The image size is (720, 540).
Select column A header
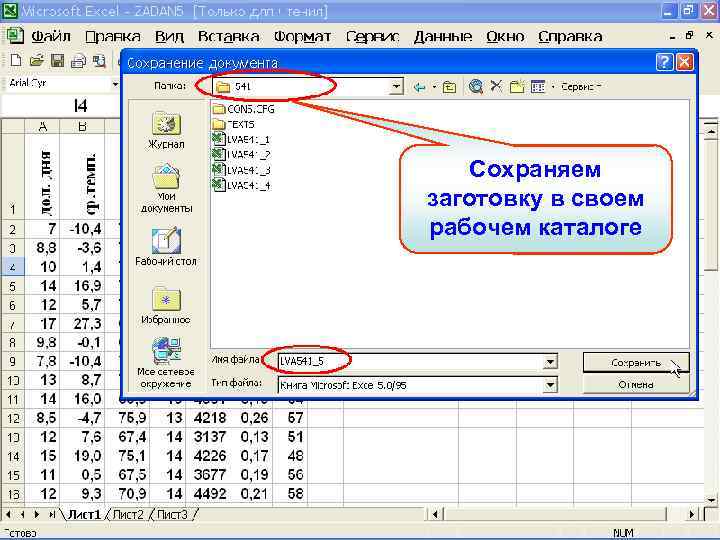coord(42,126)
